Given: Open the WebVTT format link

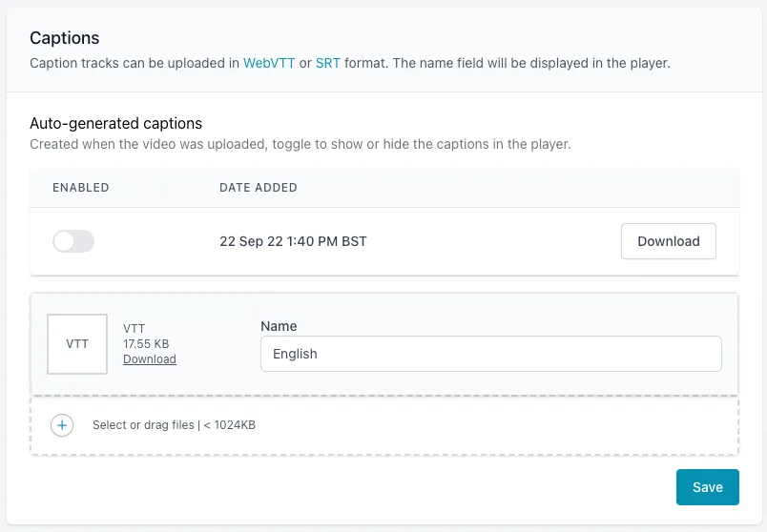Looking at the screenshot, I should coord(270,63).
